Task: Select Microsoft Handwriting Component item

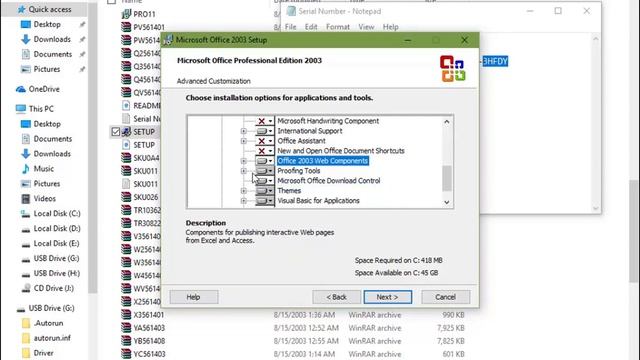Action: 328,121
